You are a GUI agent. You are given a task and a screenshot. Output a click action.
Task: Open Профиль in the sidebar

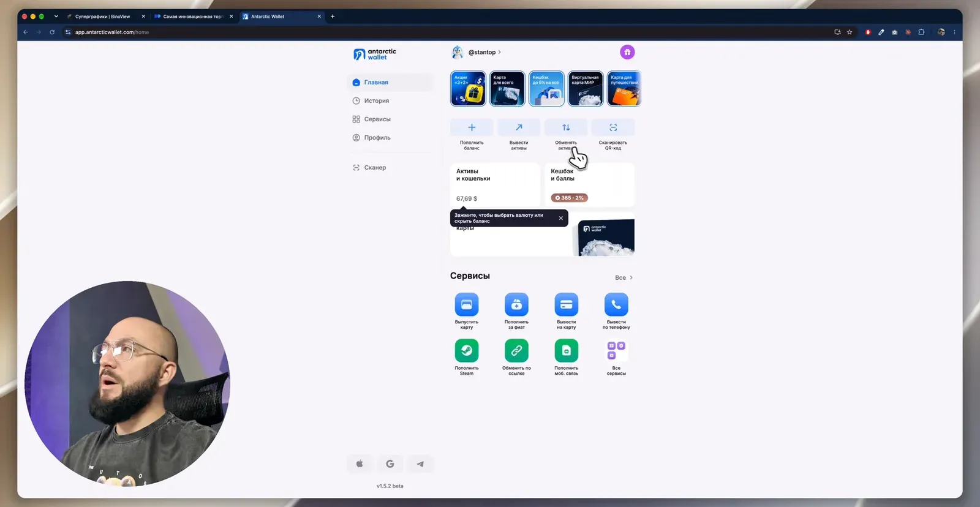390,138
